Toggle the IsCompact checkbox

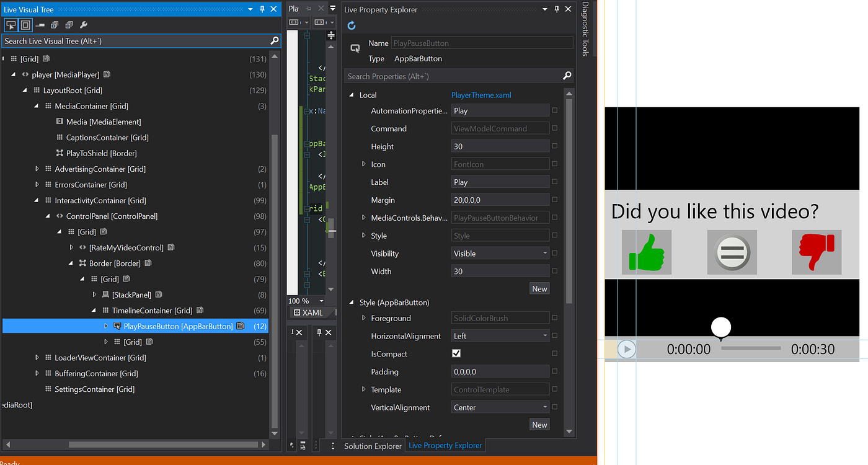[x=456, y=353]
